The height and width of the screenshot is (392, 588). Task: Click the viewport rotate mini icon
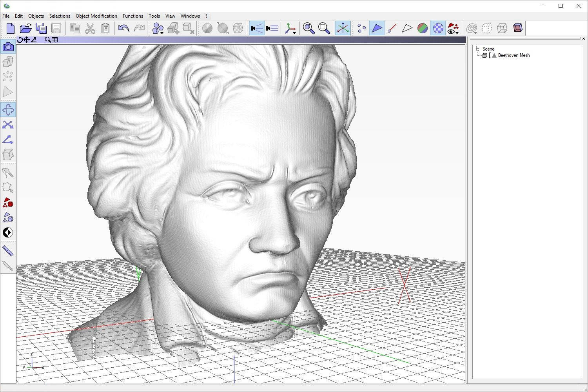click(x=20, y=40)
